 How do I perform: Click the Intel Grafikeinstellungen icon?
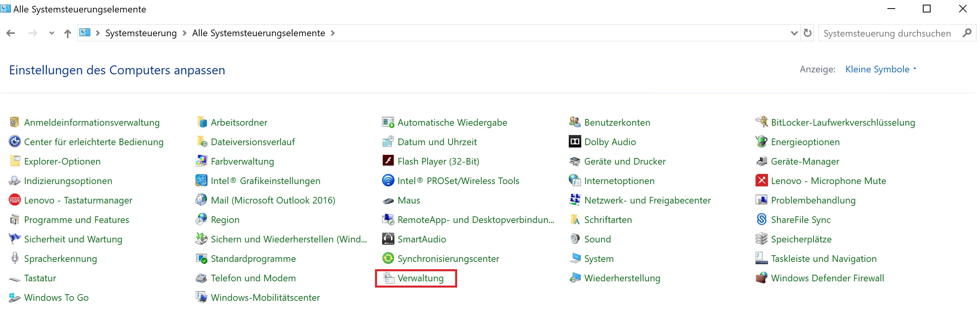click(202, 181)
